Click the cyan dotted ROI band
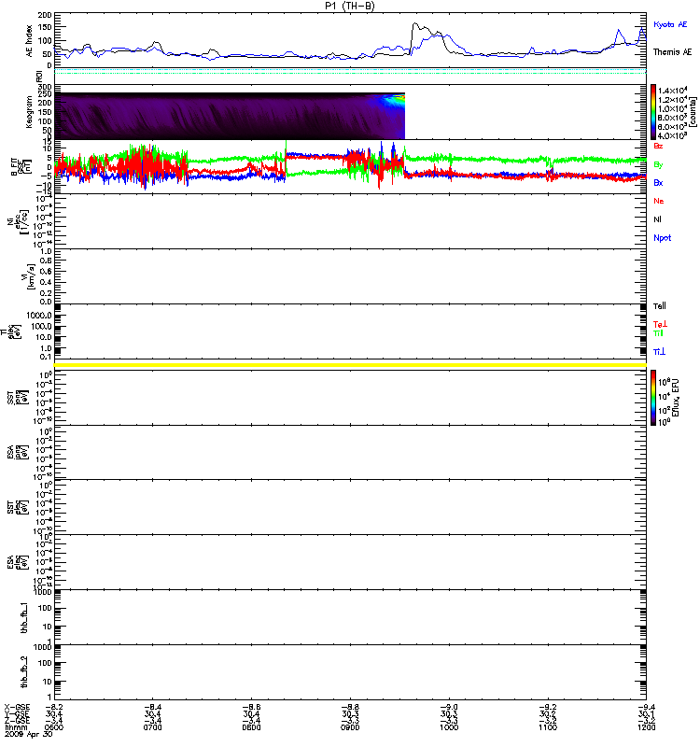Screen dimensions: 700x747 (350, 71)
